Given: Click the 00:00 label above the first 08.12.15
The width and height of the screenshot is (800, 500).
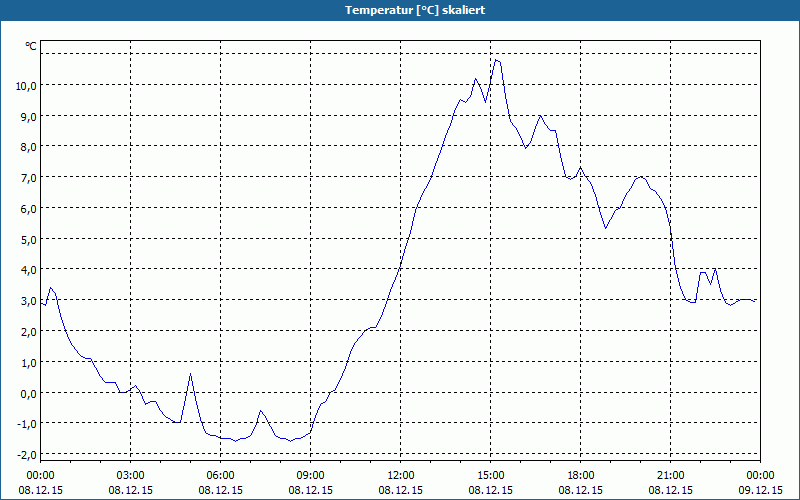Looking at the screenshot, I should [x=40, y=476].
